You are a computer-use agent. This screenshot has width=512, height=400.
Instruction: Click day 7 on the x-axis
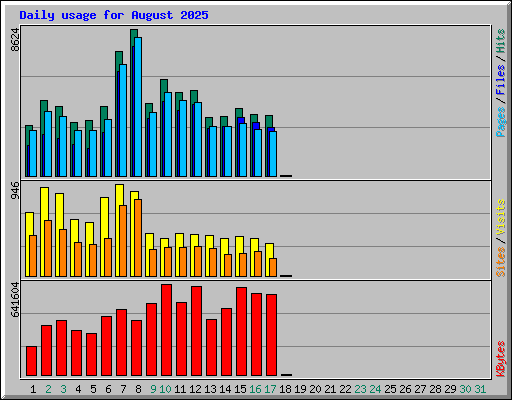tap(123, 389)
